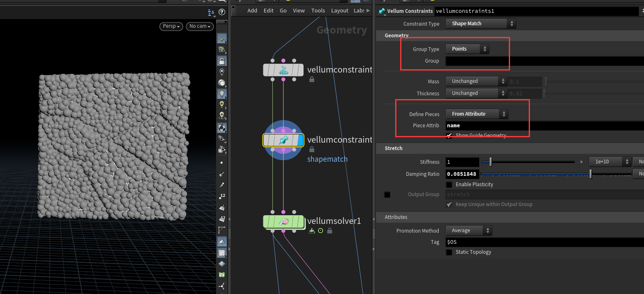This screenshot has height=294, width=644.
Task: Toggle display point numbers icon
Action: [222, 196]
